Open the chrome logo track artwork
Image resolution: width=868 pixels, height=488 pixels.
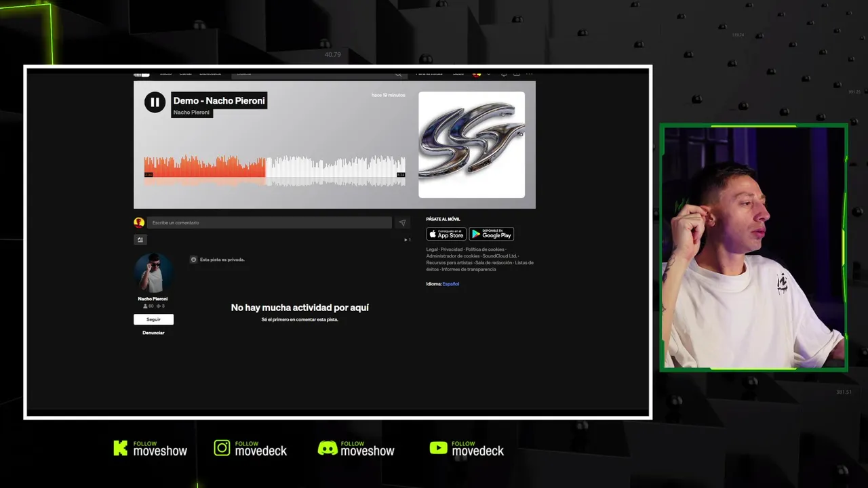pos(471,144)
